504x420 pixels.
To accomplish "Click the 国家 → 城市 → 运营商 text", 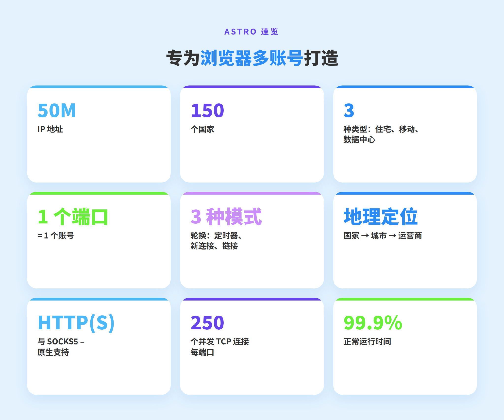I will pyautogui.click(x=383, y=236).
